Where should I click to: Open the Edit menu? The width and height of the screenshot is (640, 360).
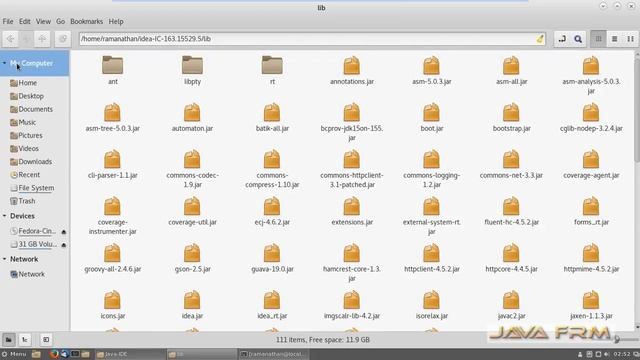[24, 21]
